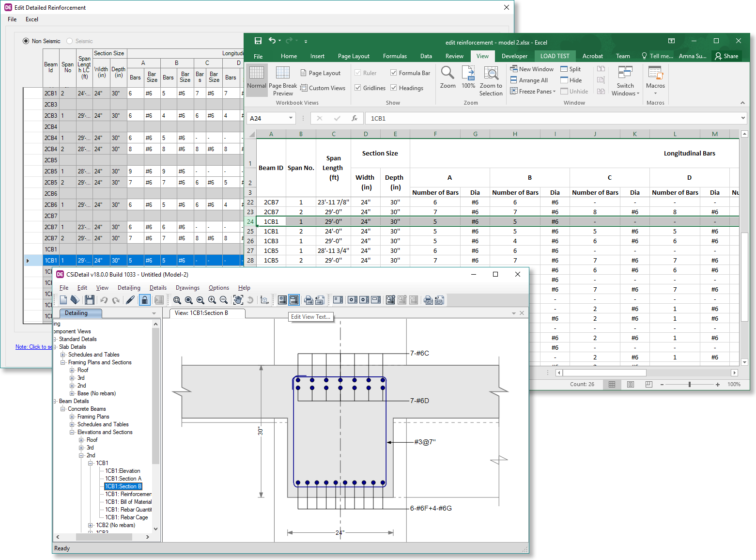Click the printer icon after the highlighted view button
This screenshot has width=756, height=560.
(x=308, y=300)
